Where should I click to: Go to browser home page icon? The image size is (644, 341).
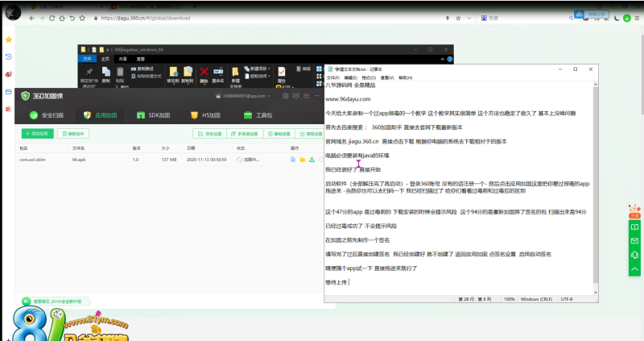pyautogui.click(x=62, y=18)
